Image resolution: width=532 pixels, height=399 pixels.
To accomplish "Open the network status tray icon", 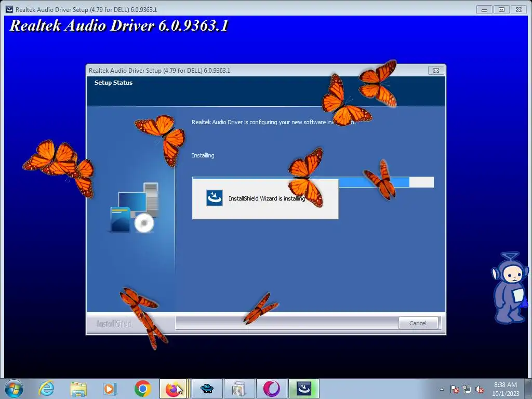I will 467,389.
